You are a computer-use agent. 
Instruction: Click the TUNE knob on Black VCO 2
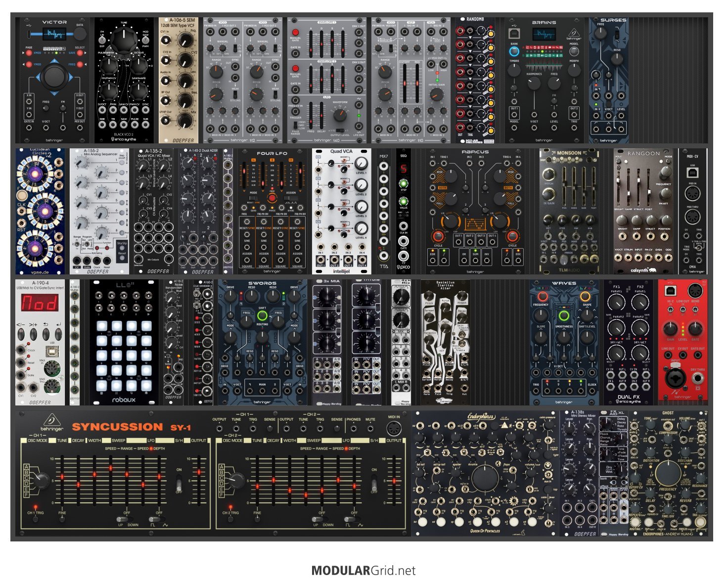tap(124, 40)
